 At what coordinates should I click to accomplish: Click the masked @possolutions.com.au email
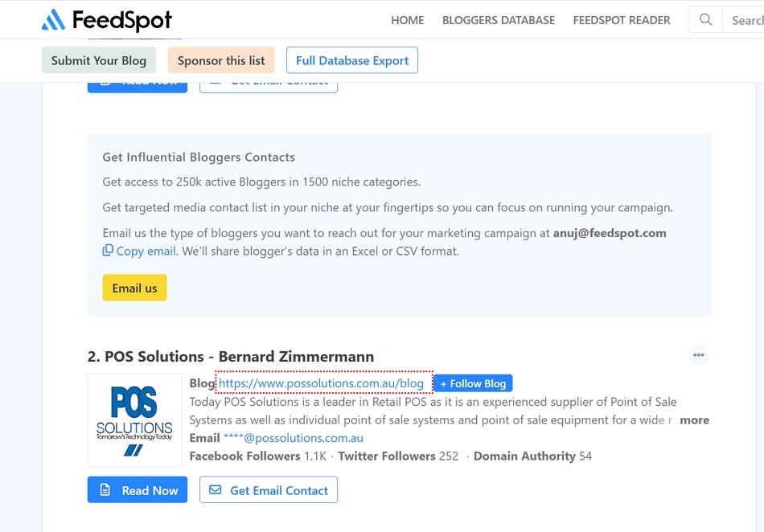(294, 438)
